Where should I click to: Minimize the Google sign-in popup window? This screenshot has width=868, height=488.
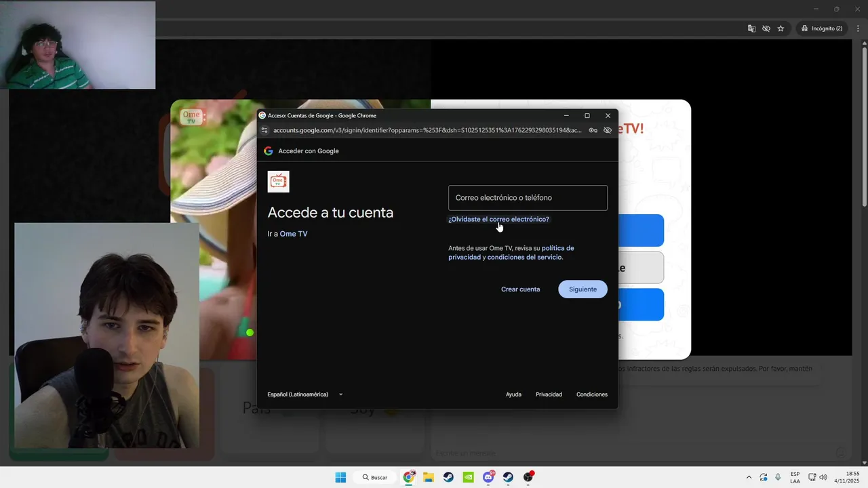[x=567, y=115]
